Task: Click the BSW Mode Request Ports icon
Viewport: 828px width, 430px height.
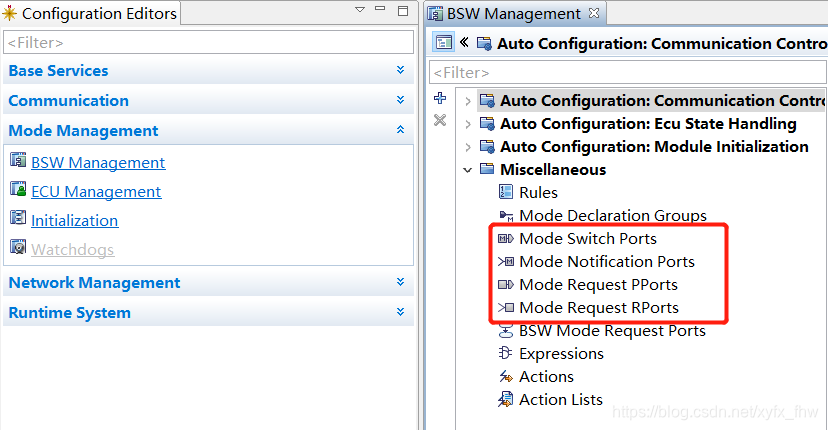Action: coord(506,331)
